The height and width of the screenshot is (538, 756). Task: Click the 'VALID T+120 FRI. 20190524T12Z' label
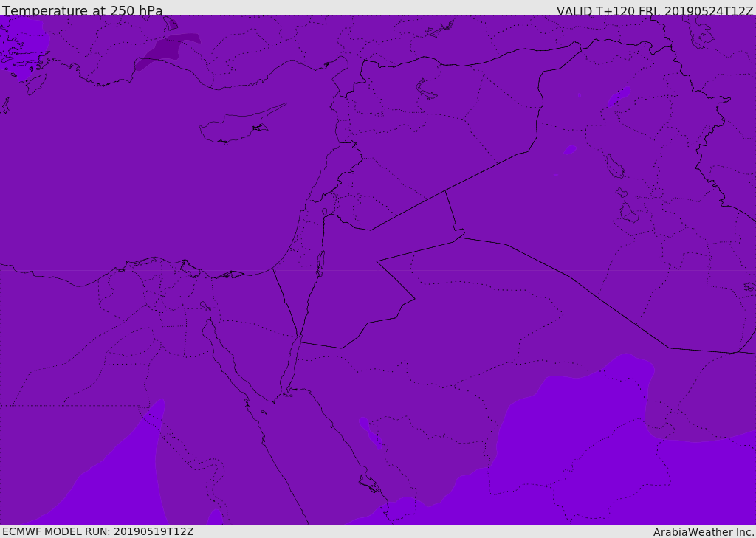(655, 10)
